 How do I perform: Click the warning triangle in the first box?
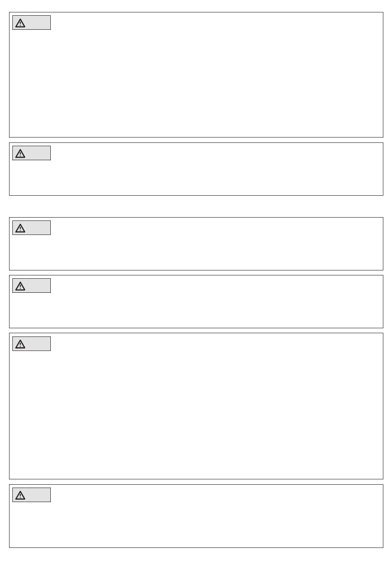coord(20,23)
